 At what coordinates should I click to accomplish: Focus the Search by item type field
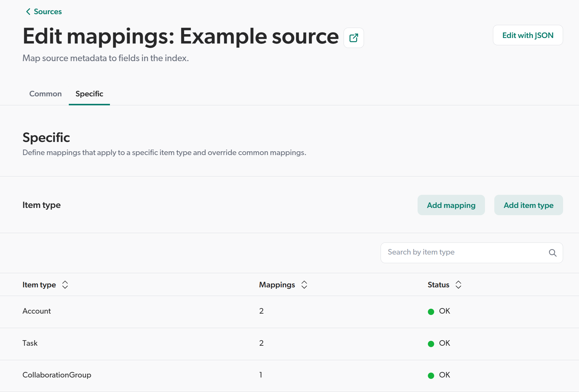(x=471, y=253)
